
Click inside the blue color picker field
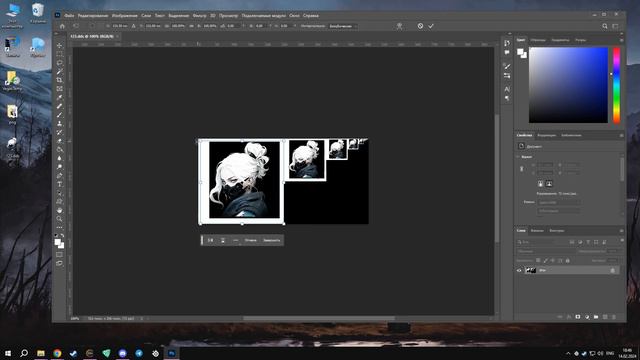pos(568,85)
